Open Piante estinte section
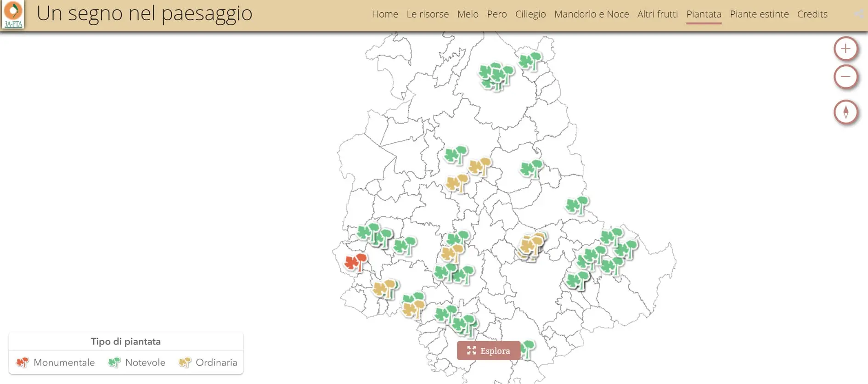The image size is (868, 384). [x=759, y=14]
